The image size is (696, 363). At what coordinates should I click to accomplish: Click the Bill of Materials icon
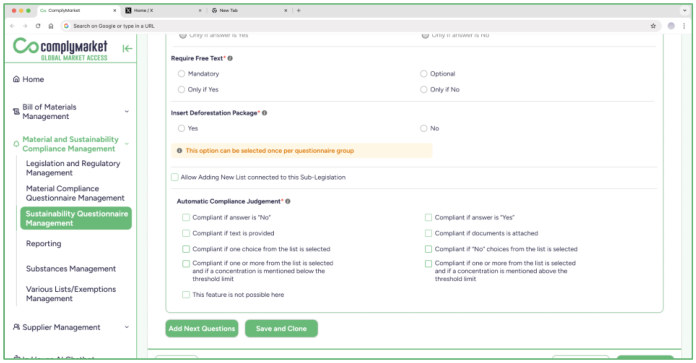[x=16, y=112]
